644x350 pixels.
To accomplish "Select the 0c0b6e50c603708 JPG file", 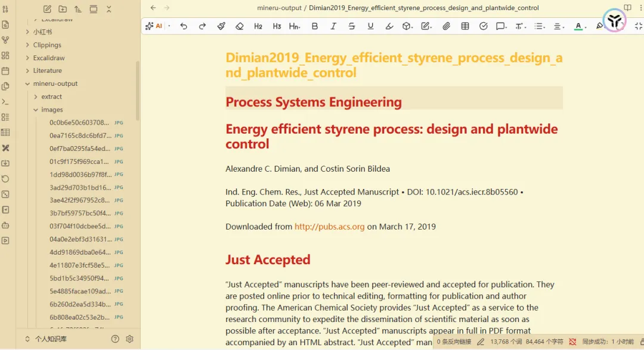I will point(79,123).
